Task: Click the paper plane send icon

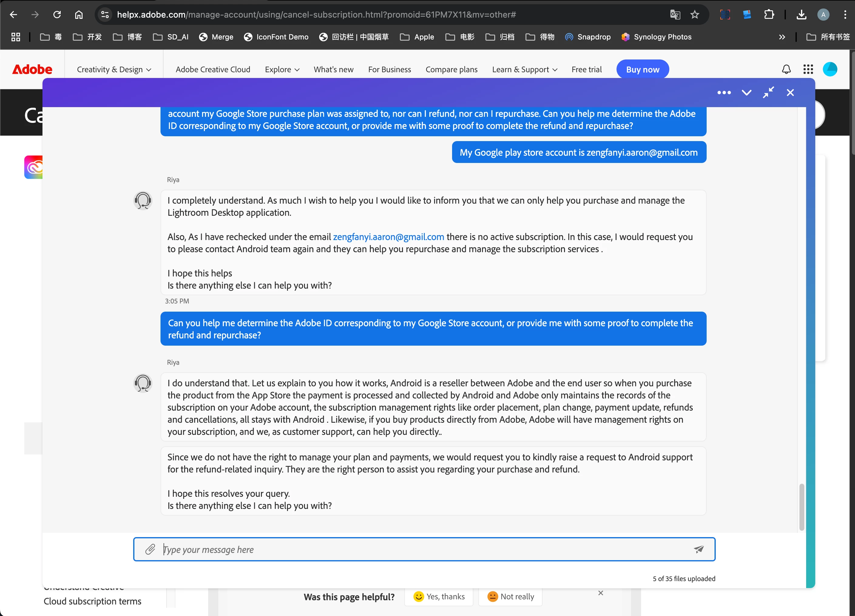Action: [698, 549]
